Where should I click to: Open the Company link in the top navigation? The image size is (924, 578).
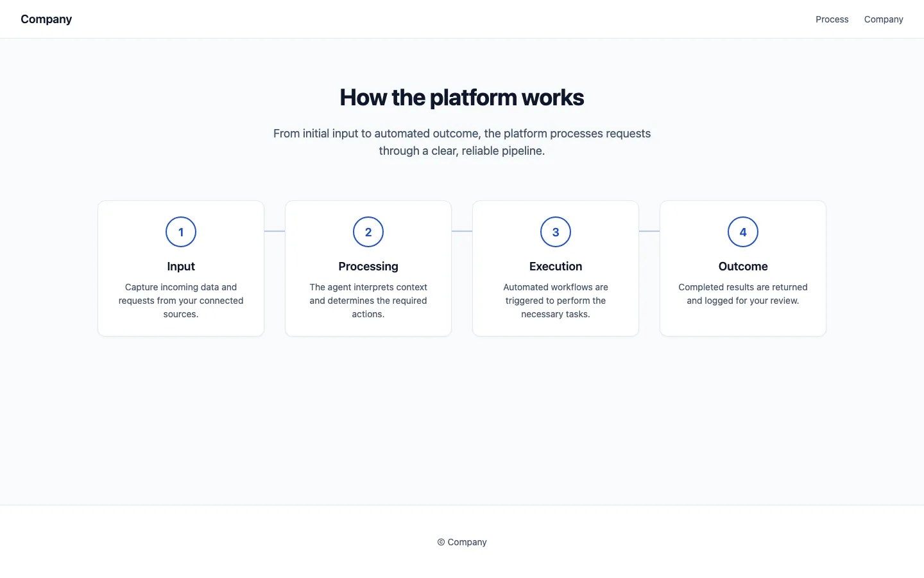[x=884, y=19]
